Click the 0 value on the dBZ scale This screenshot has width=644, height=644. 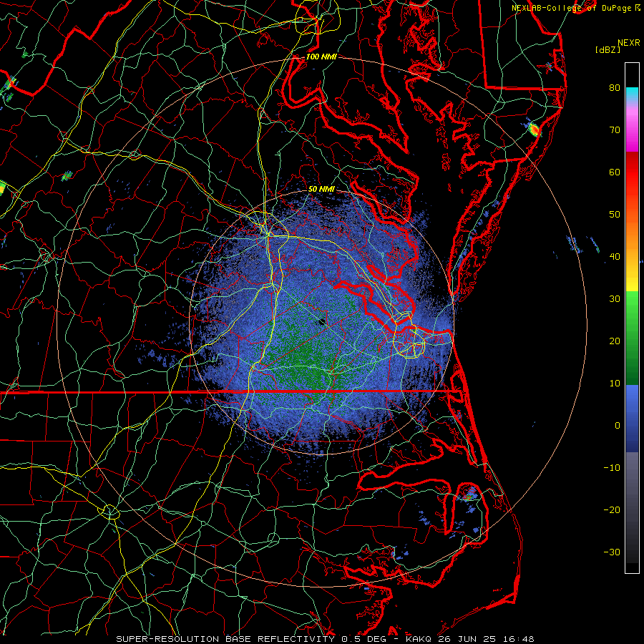point(618,426)
